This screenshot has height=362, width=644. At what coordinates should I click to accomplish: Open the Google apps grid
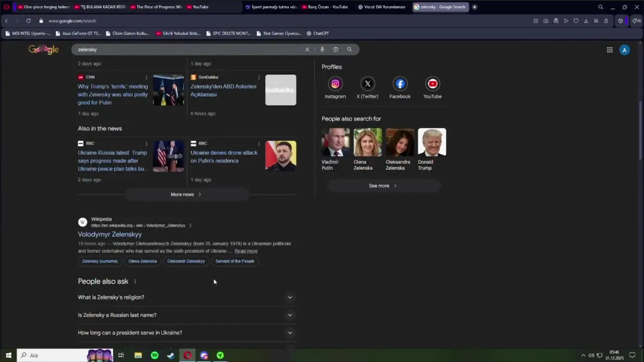coord(609,50)
